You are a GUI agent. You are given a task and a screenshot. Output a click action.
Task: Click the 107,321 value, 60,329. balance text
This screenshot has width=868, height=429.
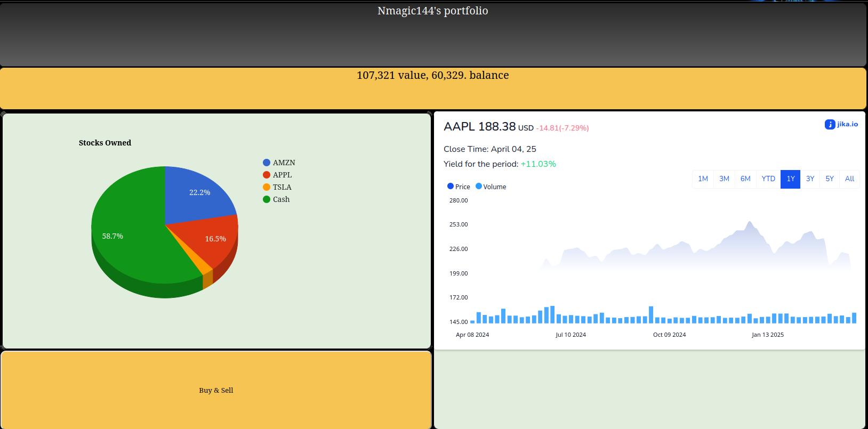tap(433, 75)
